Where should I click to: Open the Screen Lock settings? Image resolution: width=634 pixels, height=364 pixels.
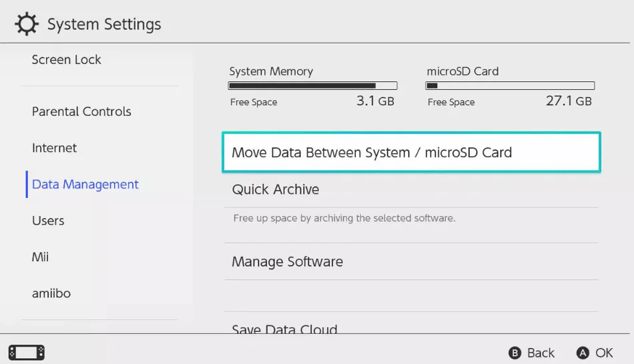click(x=67, y=60)
